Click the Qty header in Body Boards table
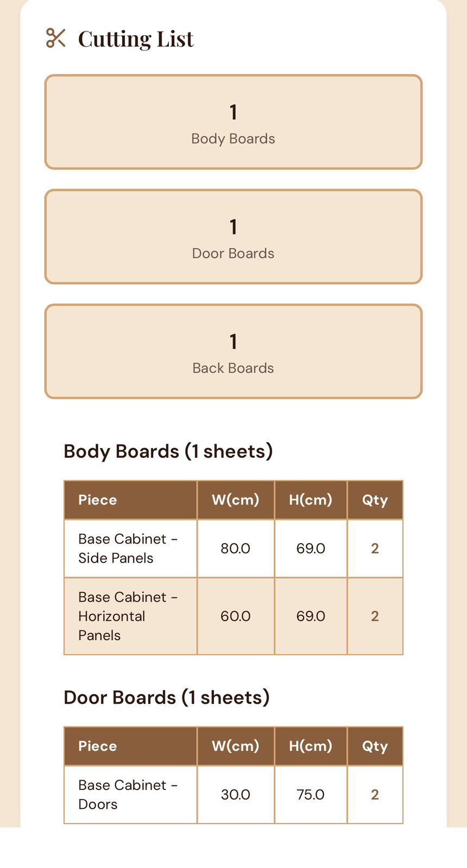467x868 pixels. [x=375, y=500]
